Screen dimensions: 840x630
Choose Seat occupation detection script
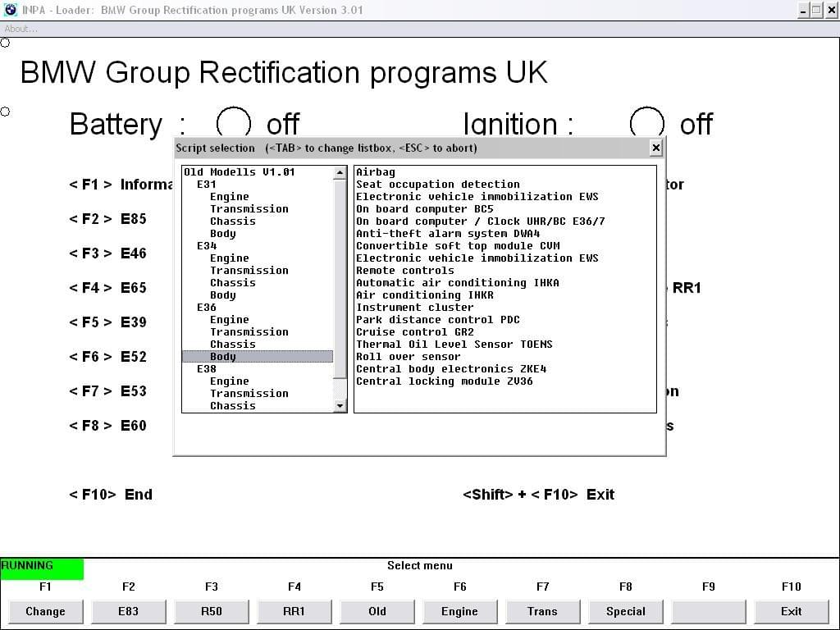[x=438, y=185]
